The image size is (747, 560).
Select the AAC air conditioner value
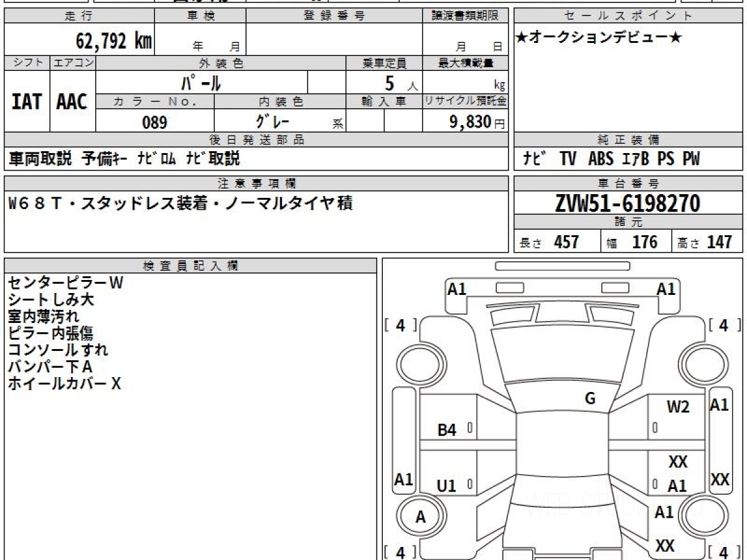[x=72, y=102]
